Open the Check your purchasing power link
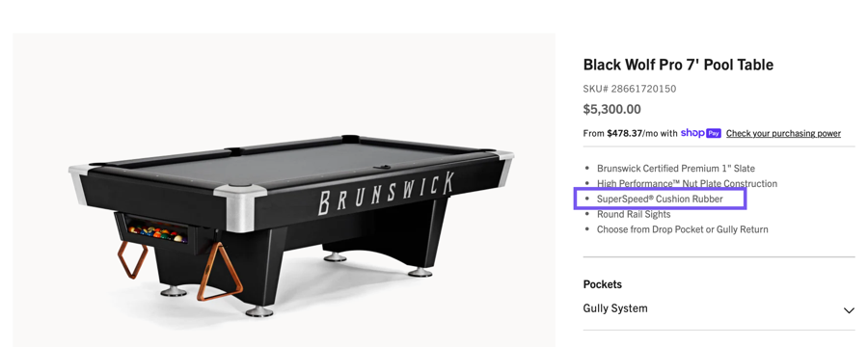868x347 pixels. 783,133
